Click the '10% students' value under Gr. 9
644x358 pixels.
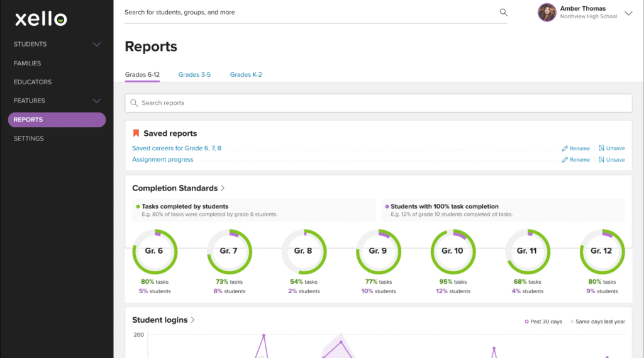pyautogui.click(x=378, y=291)
